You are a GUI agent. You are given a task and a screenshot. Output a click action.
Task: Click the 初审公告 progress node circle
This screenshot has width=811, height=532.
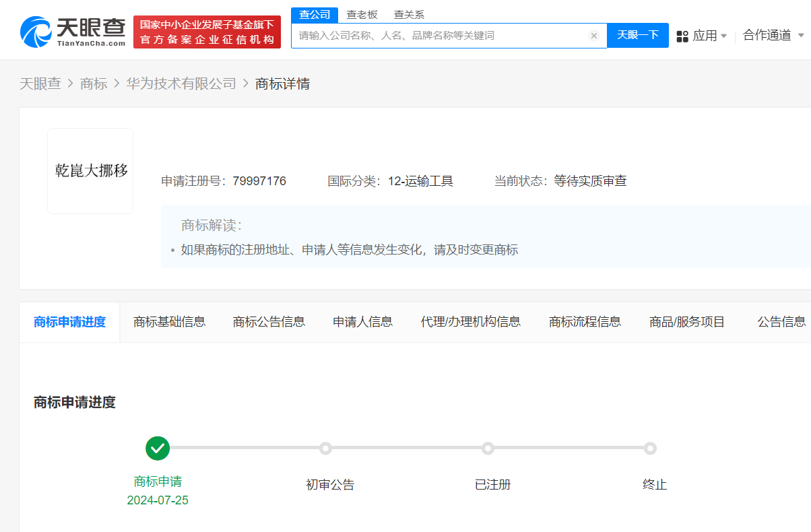326,448
